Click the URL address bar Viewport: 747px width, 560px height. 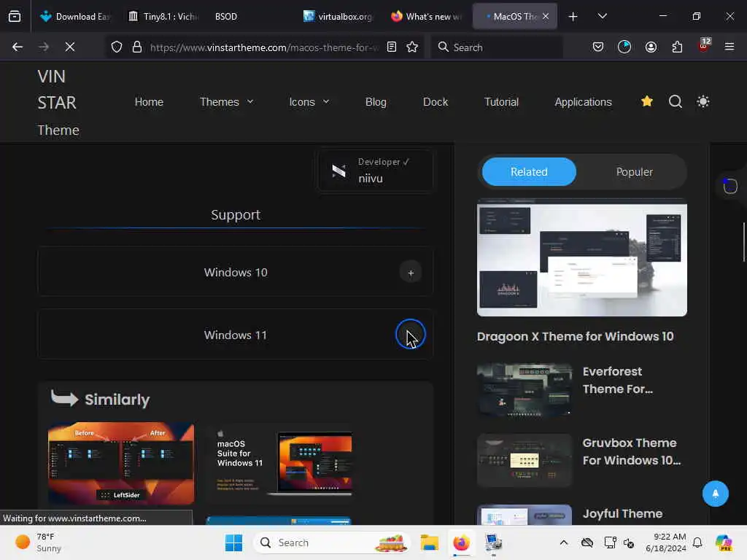pos(264,47)
